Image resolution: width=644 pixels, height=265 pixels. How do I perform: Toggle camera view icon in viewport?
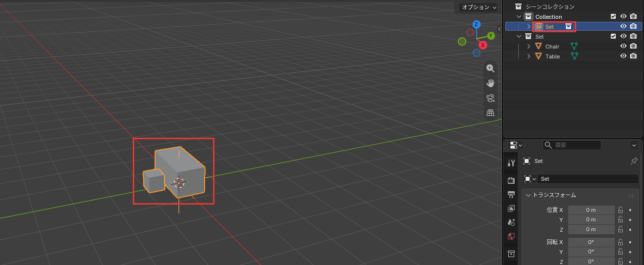(x=490, y=98)
